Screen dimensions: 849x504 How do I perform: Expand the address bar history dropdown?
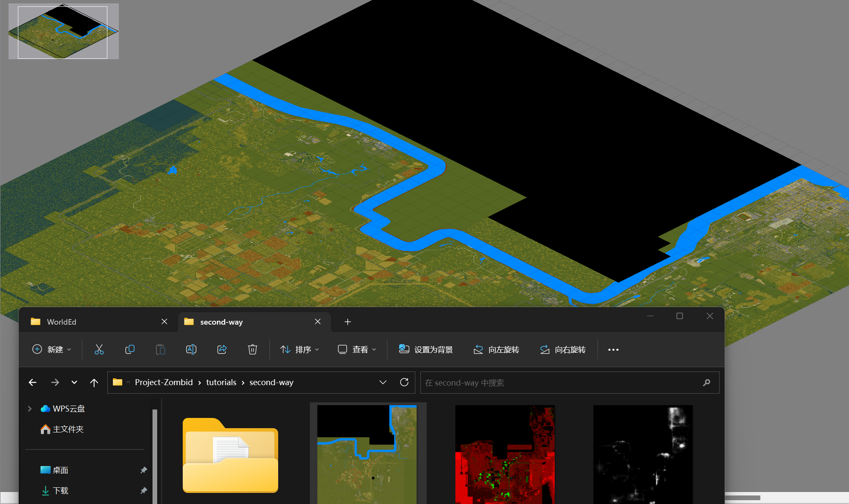[383, 382]
